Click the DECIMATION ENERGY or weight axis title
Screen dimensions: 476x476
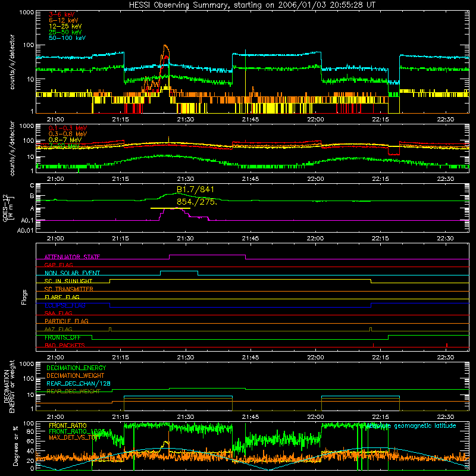[x=9, y=386]
